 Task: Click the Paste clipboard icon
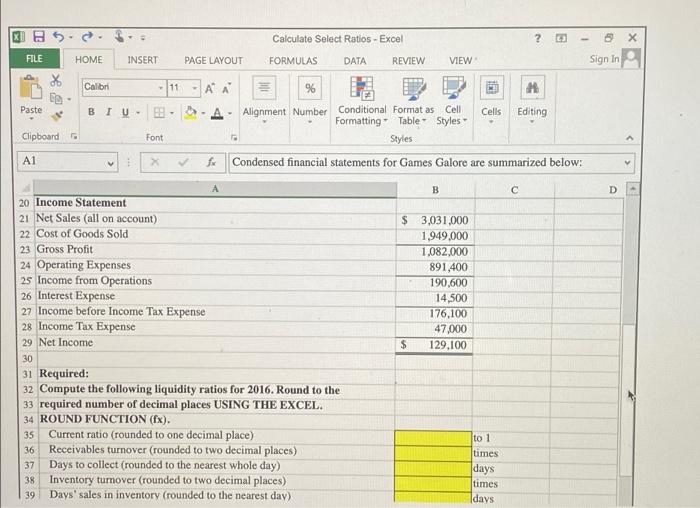pos(30,87)
